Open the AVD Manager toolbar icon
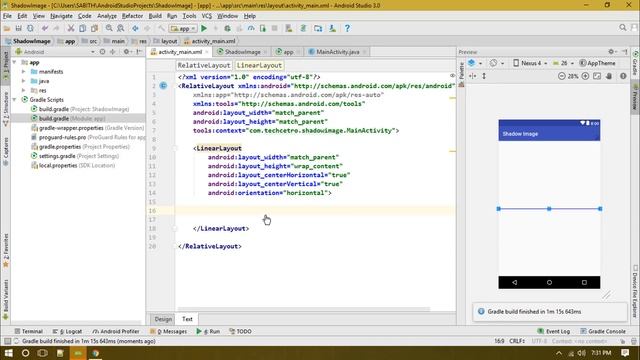Image resolution: width=640 pixels, height=360 pixels. (289, 29)
